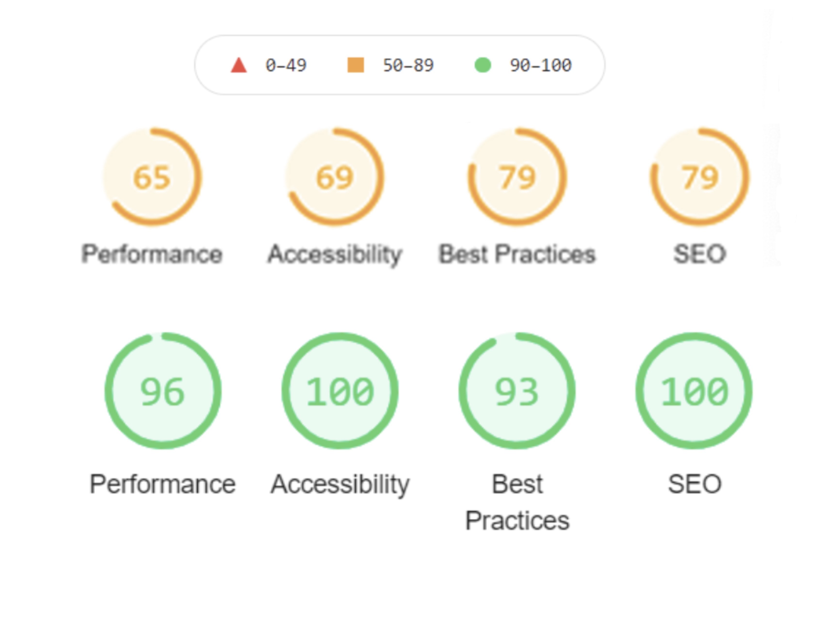Click the green circle 90–100 legend icon
This screenshot has height=634, width=840.
(x=483, y=65)
